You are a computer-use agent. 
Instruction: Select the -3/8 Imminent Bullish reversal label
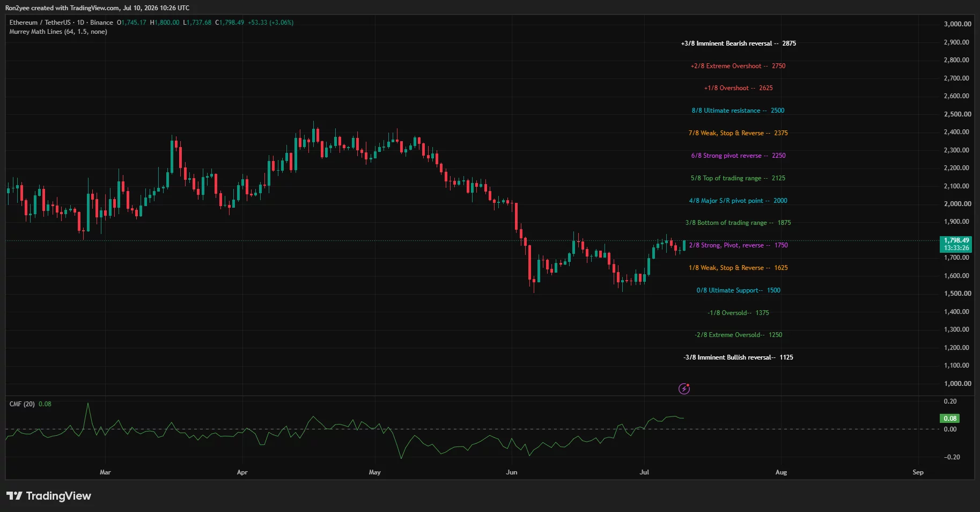pyautogui.click(x=738, y=357)
